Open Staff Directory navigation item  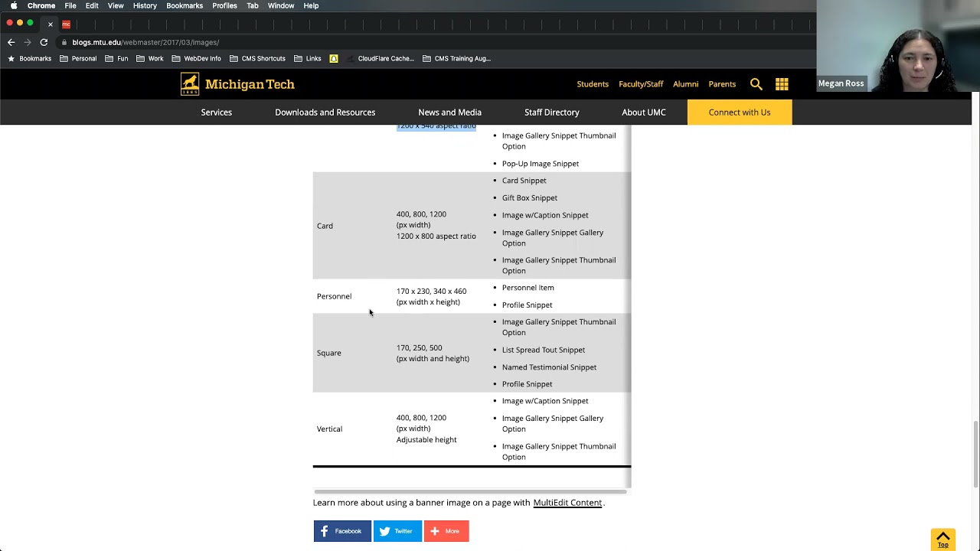552,112
